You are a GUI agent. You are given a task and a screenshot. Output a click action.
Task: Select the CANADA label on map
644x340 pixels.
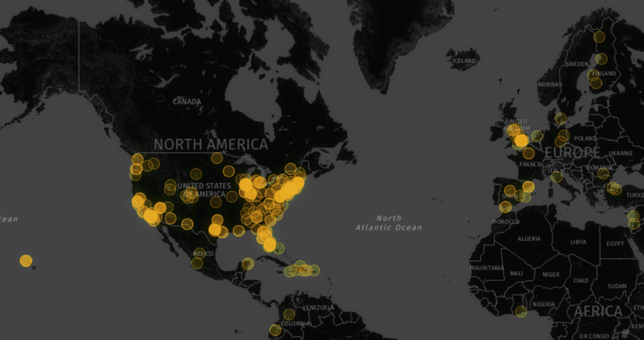[187, 102]
